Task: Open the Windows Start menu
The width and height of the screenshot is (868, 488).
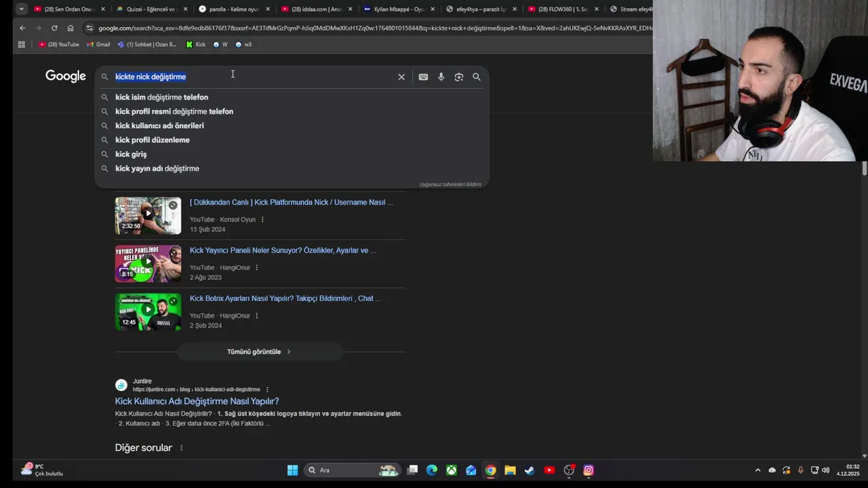Action: [292, 470]
